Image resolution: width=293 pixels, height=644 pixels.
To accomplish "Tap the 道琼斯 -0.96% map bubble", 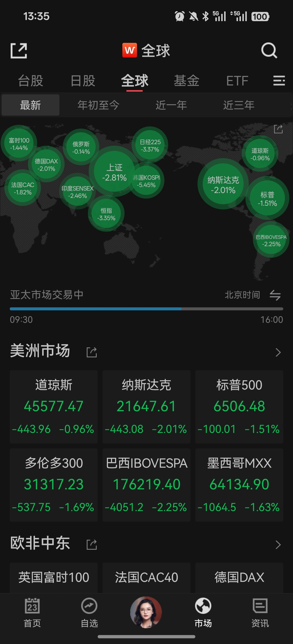I will [260, 154].
